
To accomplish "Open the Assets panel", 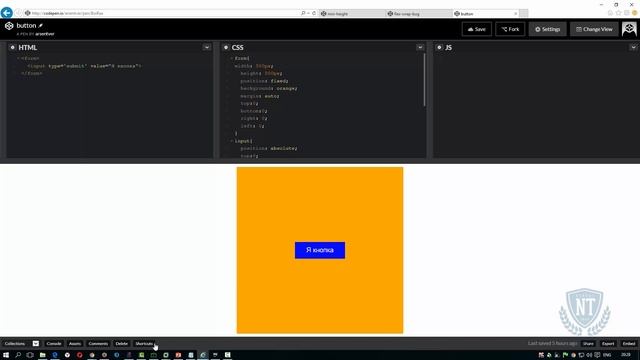I will 75,344.
